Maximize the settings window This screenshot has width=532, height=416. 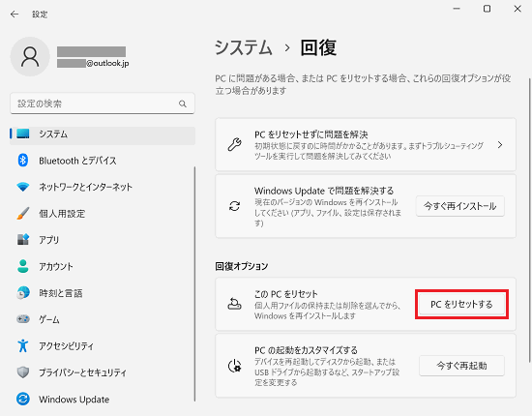pyautogui.click(x=487, y=9)
